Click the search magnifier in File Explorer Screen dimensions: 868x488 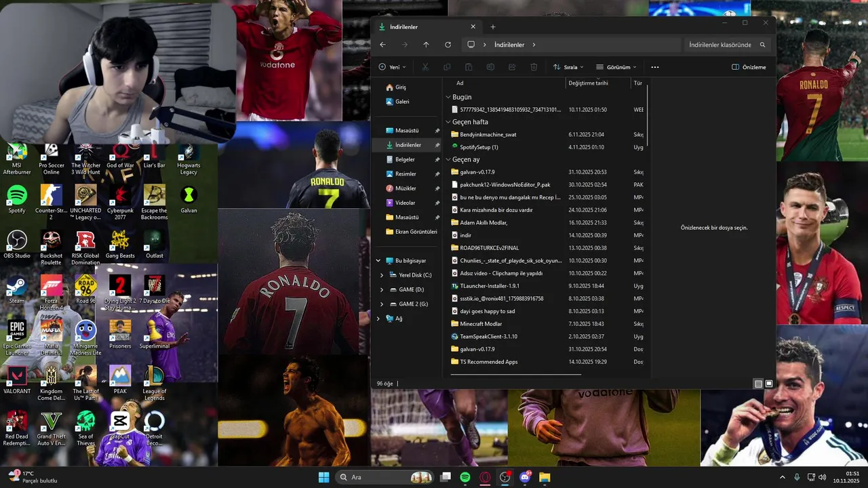click(x=762, y=45)
